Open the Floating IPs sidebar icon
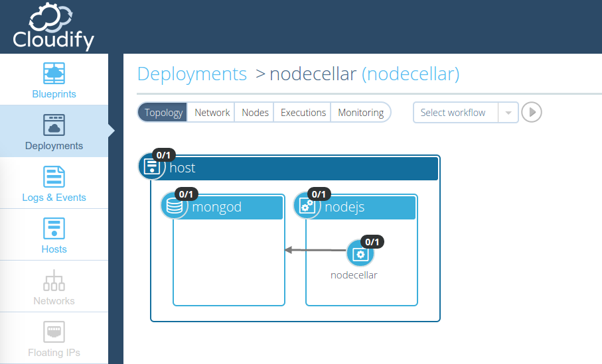The height and width of the screenshot is (364, 602). (x=54, y=332)
